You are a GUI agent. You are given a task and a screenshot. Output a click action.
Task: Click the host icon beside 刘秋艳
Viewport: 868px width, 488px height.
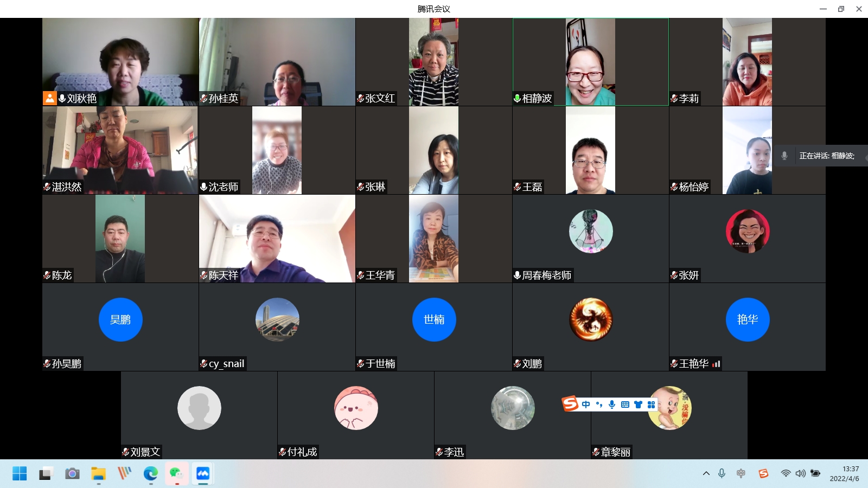point(50,98)
